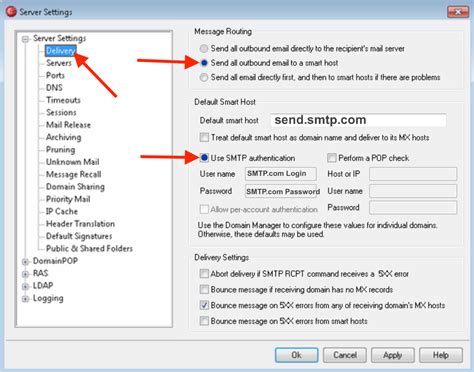Close the Server Settings dialog
The width and height of the screenshot is (474, 372).
click(x=458, y=12)
